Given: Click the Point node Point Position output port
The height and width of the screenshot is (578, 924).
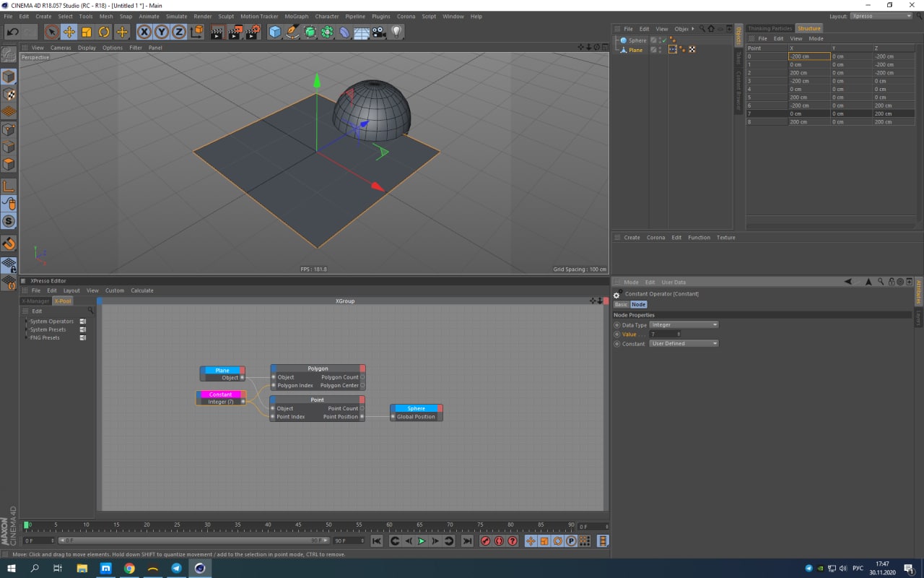Looking at the screenshot, I should pos(362,417).
